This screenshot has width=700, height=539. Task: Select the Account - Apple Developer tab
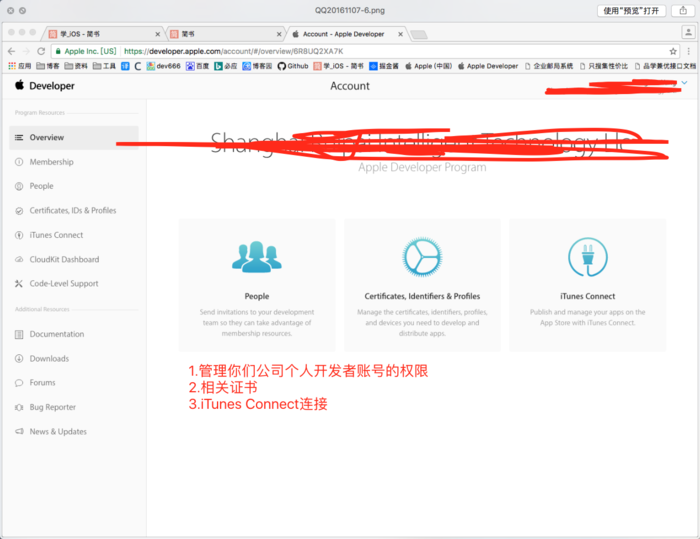(347, 34)
